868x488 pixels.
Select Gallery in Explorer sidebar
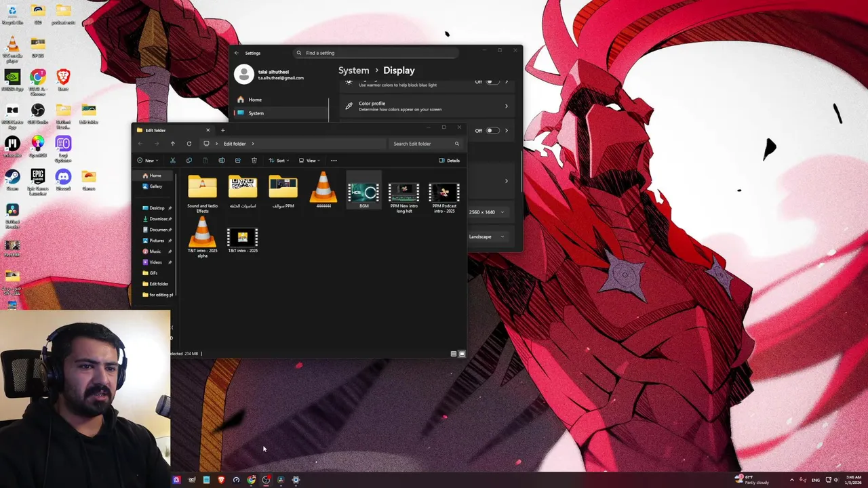(x=152, y=186)
